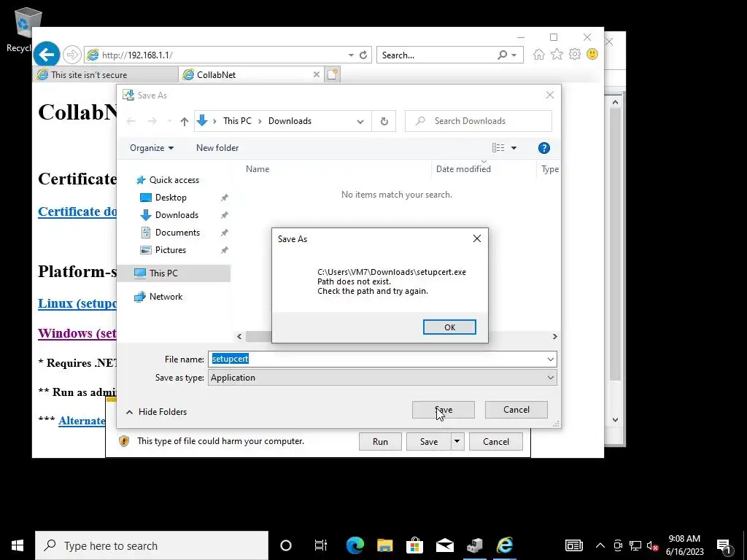The width and height of the screenshot is (747, 560).
Task: Select Downloads in breadcrumb path
Action: [x=290, y=121]
